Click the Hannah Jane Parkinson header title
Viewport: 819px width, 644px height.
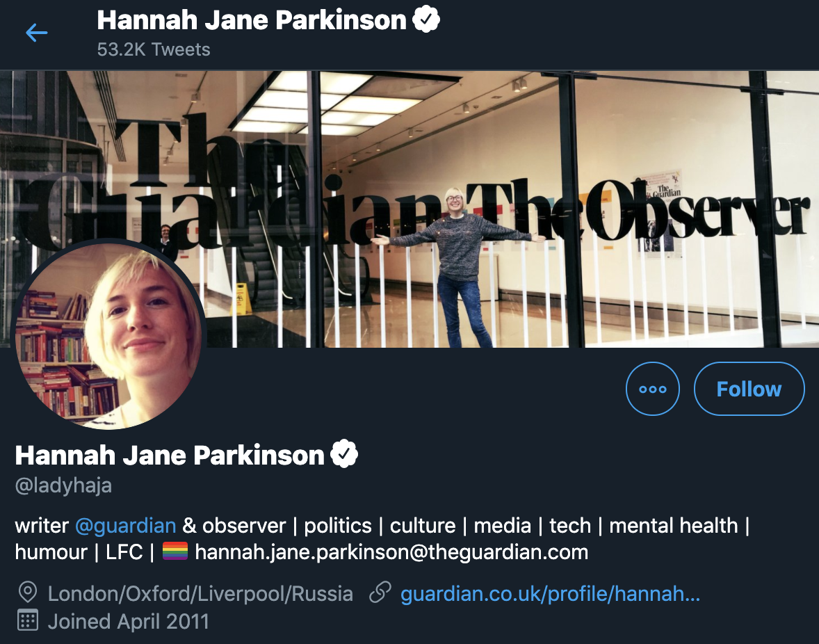(x=252, y=20)
